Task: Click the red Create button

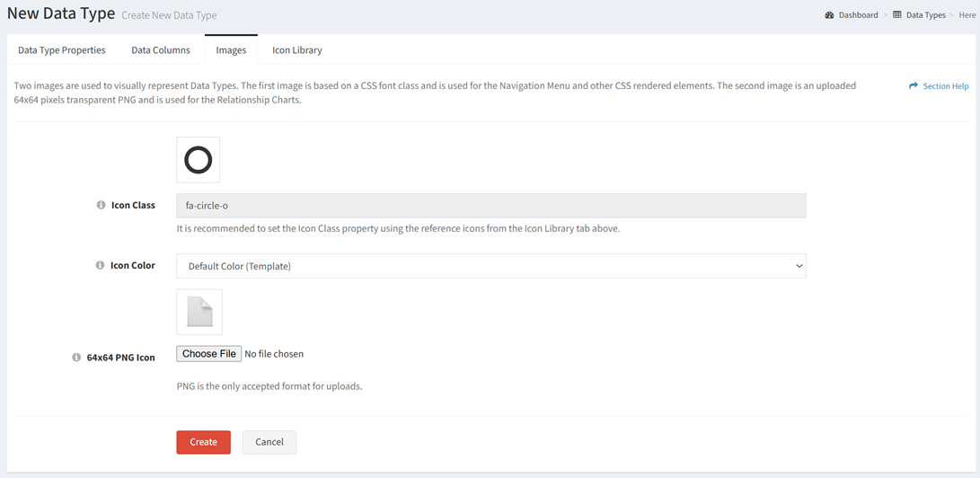Action: 203,442
